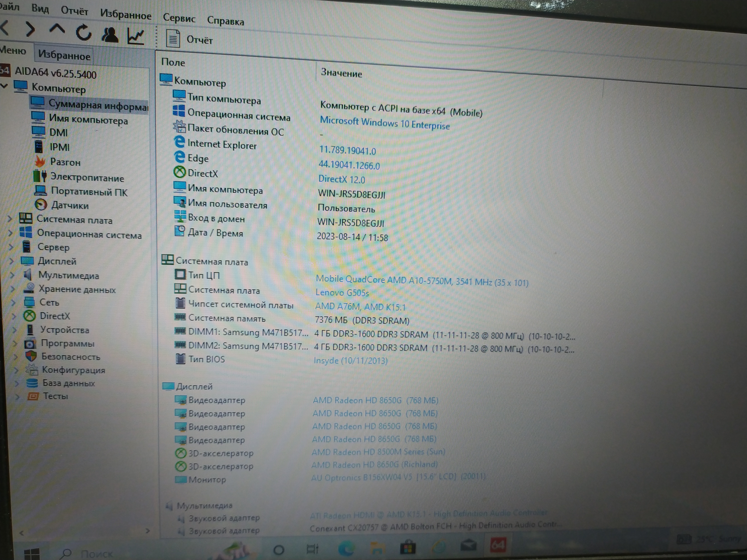Open the AU Optronics B156XW04 monitor link

[x=399, y=477]
